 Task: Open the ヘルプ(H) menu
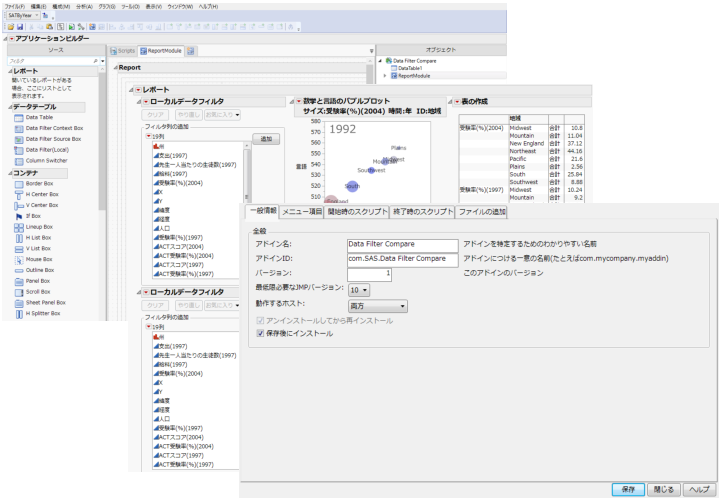pos(209,6)
